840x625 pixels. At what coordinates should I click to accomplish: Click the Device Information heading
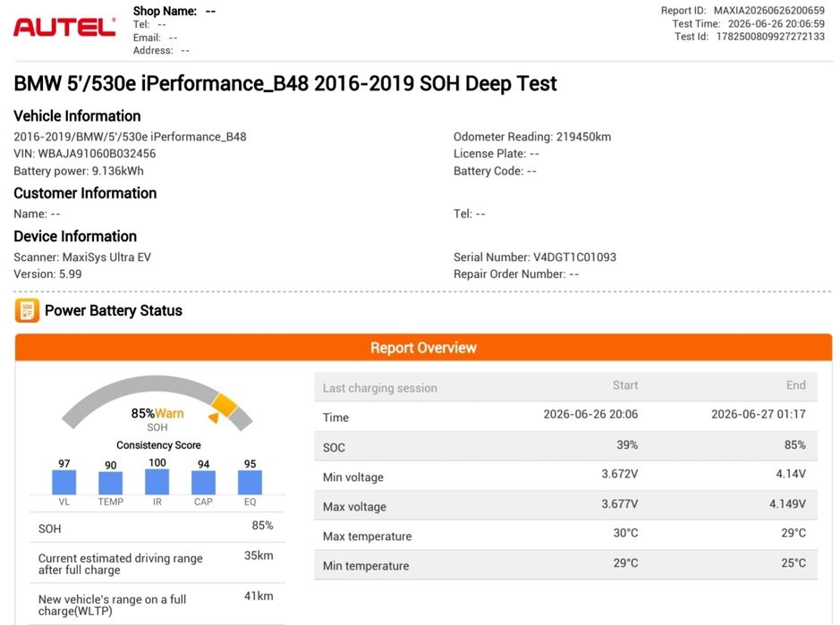pyautogui.click(x=75, y=236)
